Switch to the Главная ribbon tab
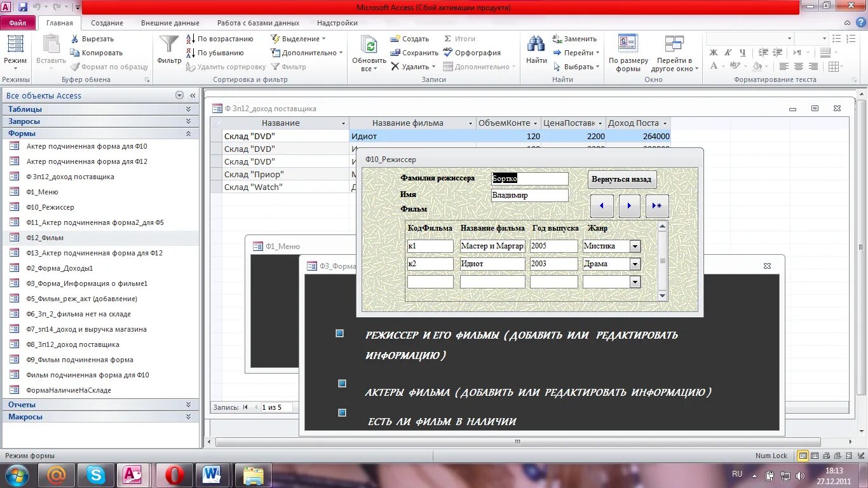The image size is (868, 488). [60, 23]
